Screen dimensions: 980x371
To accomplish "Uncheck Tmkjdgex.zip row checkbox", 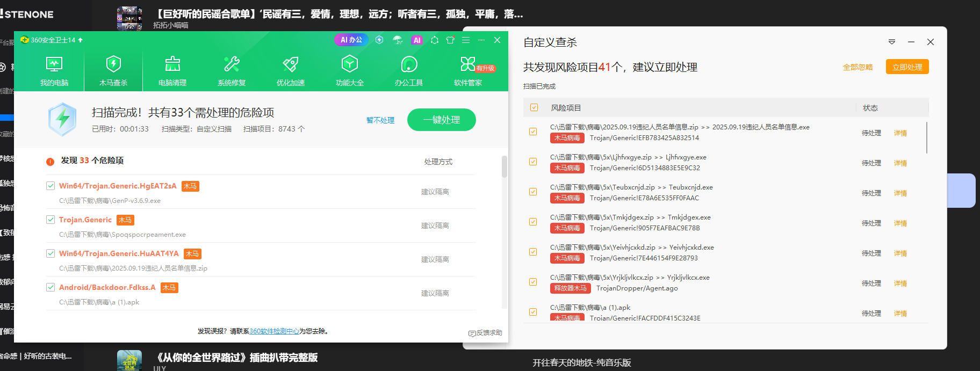I will [533, 222].
